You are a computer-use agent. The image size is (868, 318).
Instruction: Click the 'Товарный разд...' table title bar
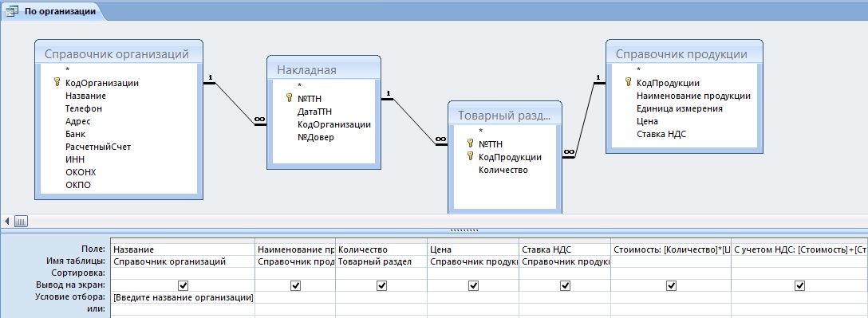504,115
